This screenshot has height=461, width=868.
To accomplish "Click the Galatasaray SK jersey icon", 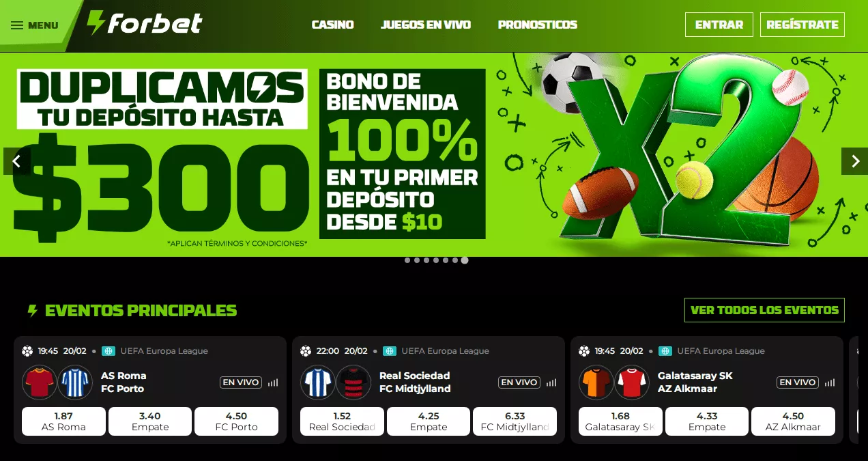I will (x=596, y=382).
